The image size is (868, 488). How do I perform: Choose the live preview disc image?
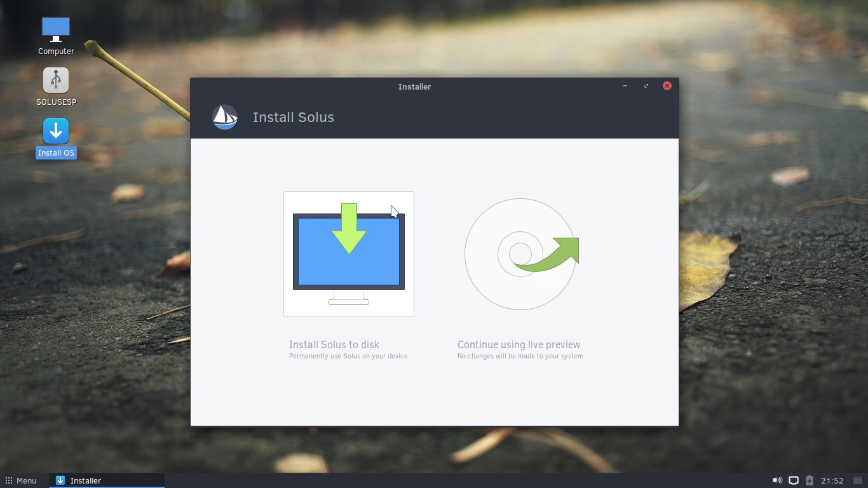(x=521, y=254)
